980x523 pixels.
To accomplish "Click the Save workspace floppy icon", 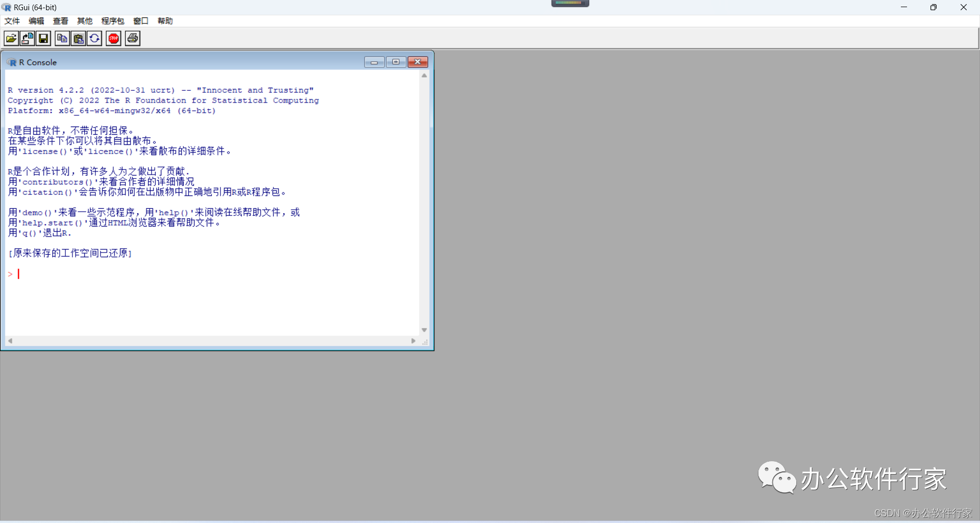I will pos(43,38).
